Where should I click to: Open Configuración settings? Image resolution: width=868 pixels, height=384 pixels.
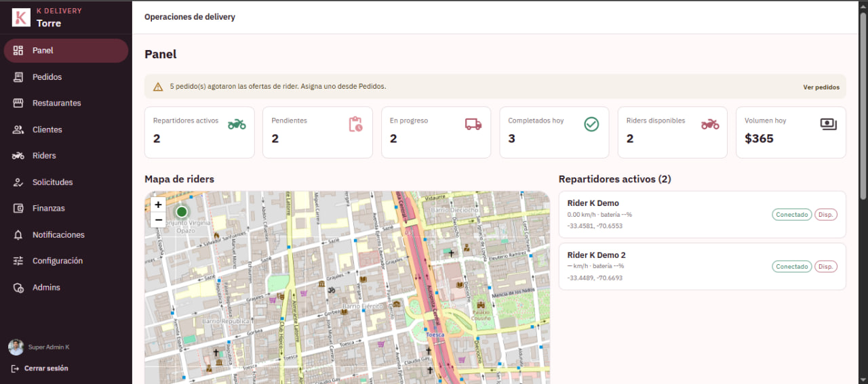pos(66,261)
